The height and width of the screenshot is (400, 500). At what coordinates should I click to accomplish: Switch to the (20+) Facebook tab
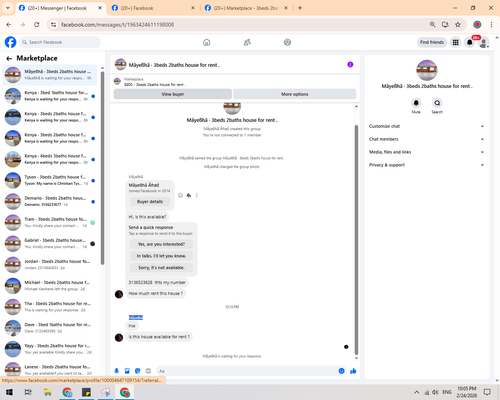pos(153,8)
